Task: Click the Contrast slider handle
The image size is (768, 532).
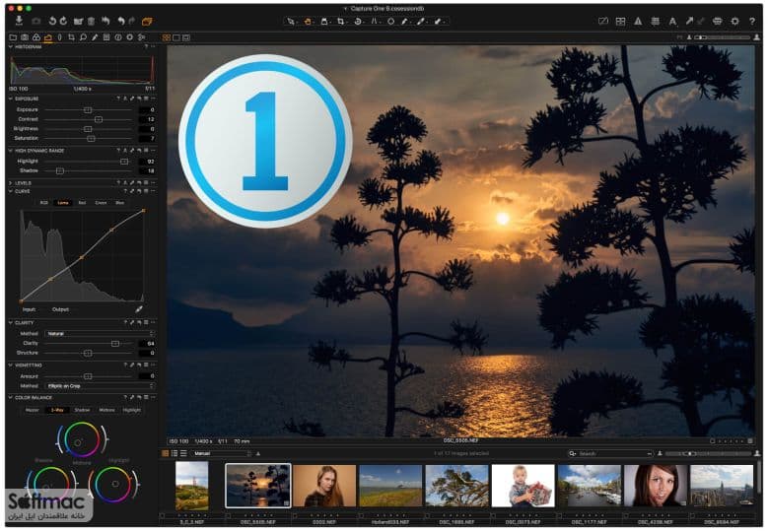Action: (99, 119)
